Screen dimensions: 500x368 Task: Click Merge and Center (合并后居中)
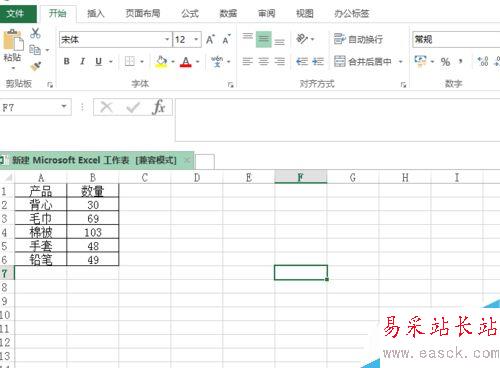coord(363,61)
